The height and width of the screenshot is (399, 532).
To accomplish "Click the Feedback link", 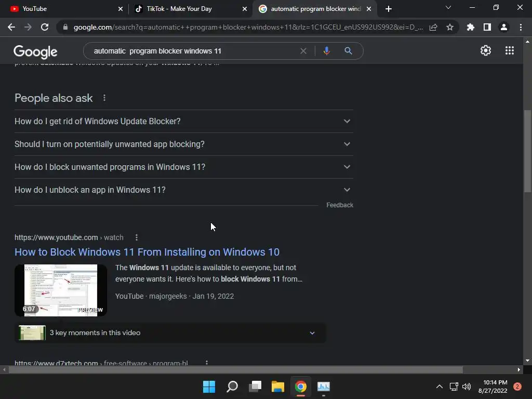I will pos(340,205).
